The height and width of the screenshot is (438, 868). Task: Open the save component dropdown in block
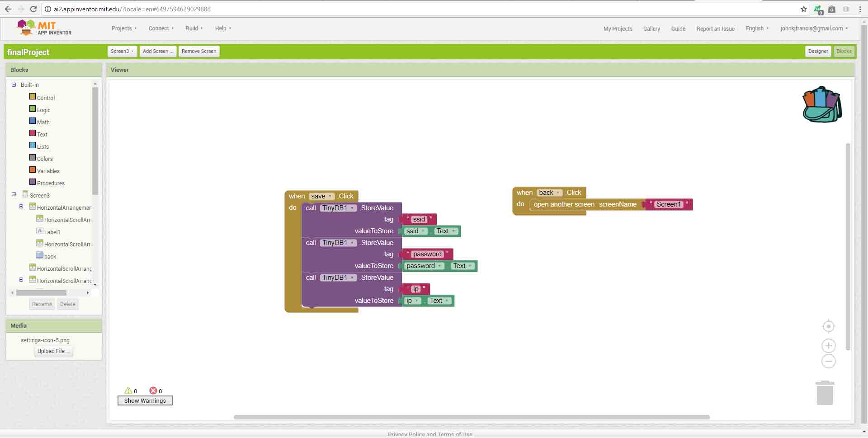[322, 196]
